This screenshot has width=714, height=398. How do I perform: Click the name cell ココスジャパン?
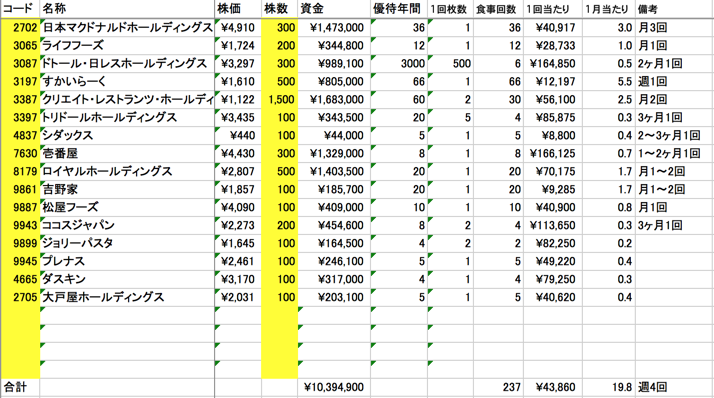point(127,225)
